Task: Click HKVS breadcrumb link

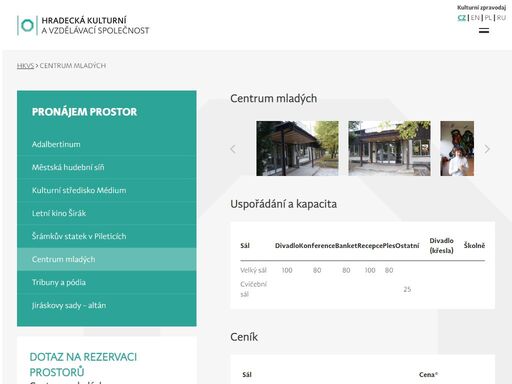Action: point(25,66)
